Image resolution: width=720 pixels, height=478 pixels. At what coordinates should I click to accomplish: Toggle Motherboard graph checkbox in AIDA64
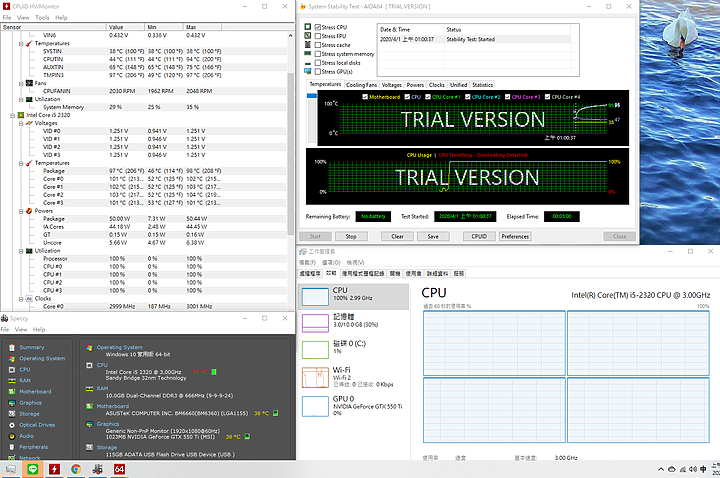click(365, 97)
